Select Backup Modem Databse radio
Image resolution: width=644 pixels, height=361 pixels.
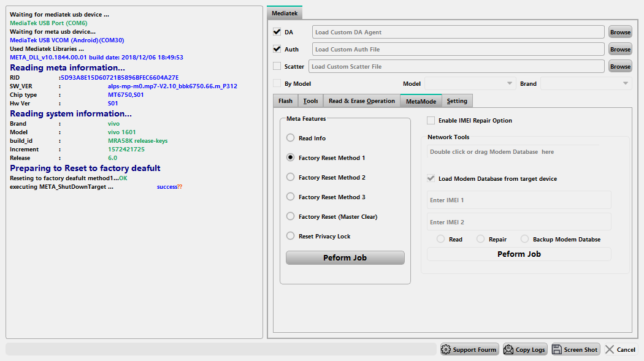524,239
